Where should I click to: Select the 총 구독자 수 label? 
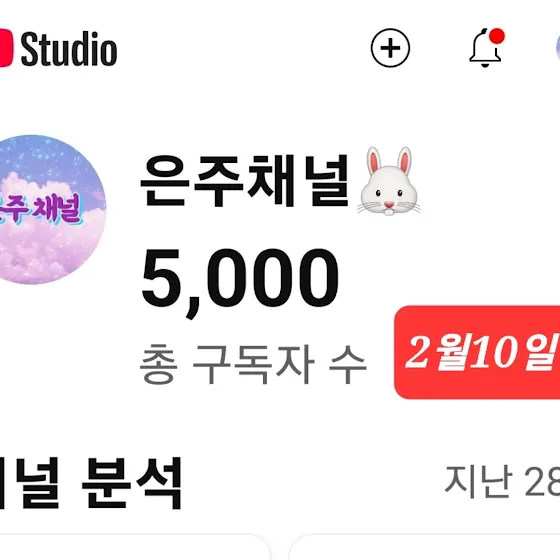click(x=253, y=364)
